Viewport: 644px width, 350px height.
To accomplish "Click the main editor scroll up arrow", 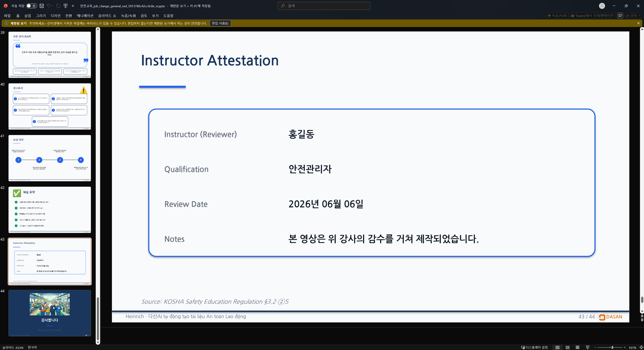I will (642, 29).
